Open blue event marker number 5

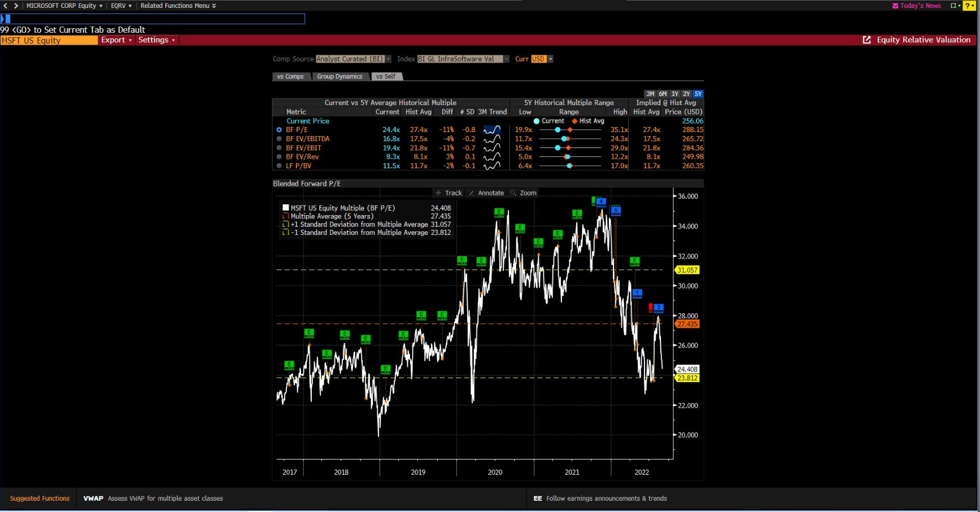pyautogui.click(x=616, y=210)
